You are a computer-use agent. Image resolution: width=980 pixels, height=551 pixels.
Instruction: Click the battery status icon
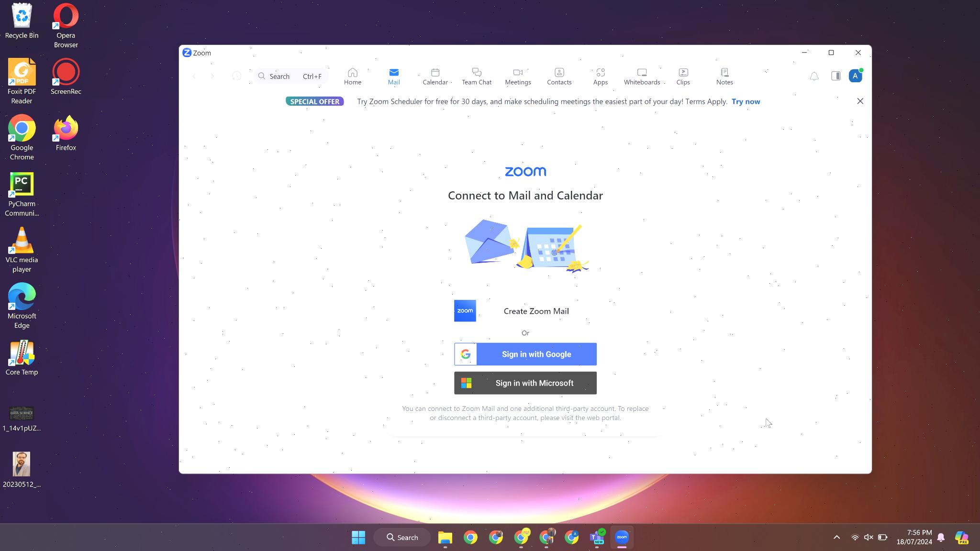pyautogui.click(x=882, y=537)
